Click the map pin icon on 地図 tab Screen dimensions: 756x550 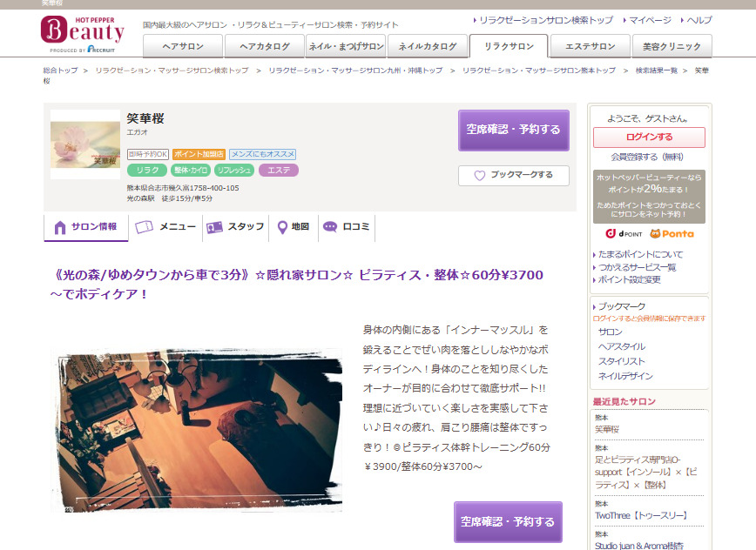282,227
